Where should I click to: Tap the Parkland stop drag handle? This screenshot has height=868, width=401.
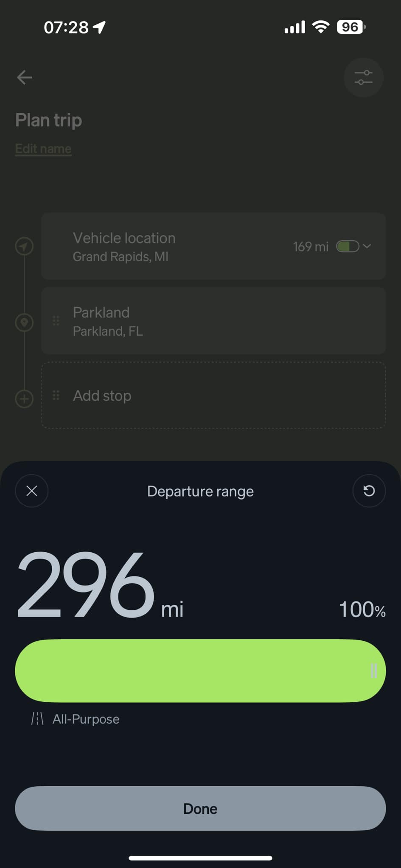pyautogui.click(x=56, y=321)
